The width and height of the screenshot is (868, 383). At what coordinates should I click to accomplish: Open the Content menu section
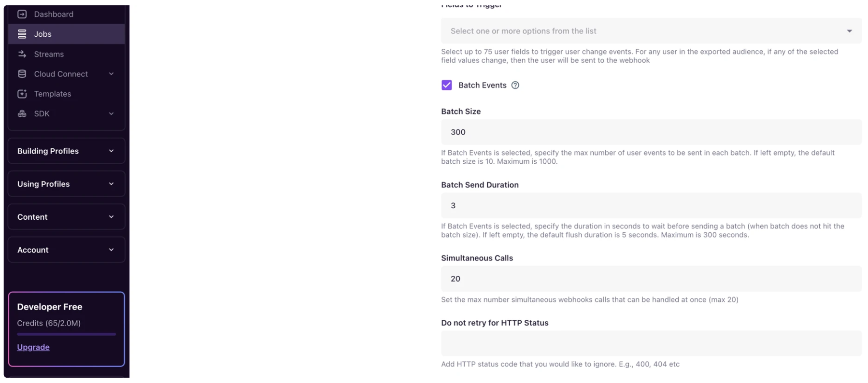click(67, 217)
